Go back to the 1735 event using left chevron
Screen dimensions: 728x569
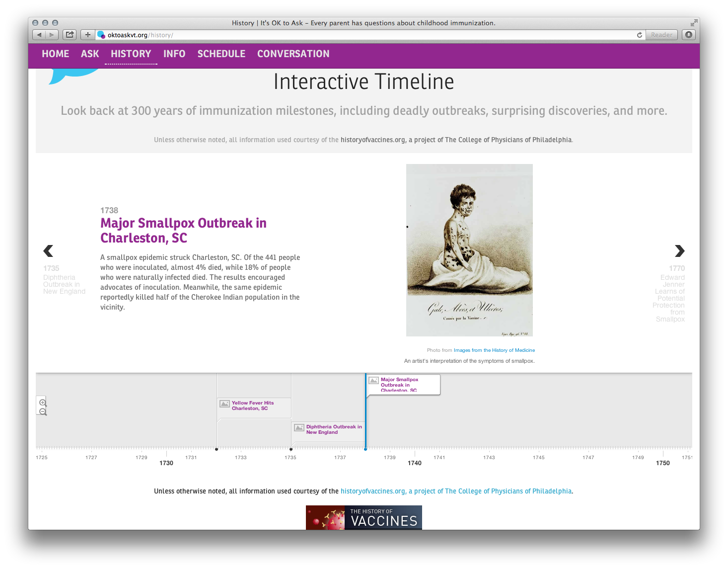[x=48, y=251]
